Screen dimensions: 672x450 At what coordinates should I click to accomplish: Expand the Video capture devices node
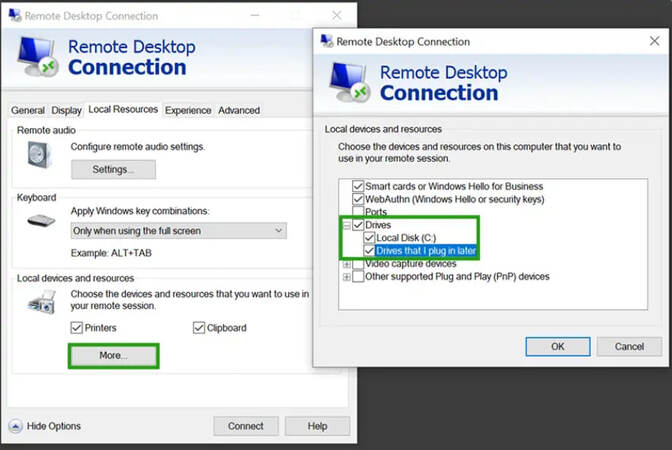[346, 264]
